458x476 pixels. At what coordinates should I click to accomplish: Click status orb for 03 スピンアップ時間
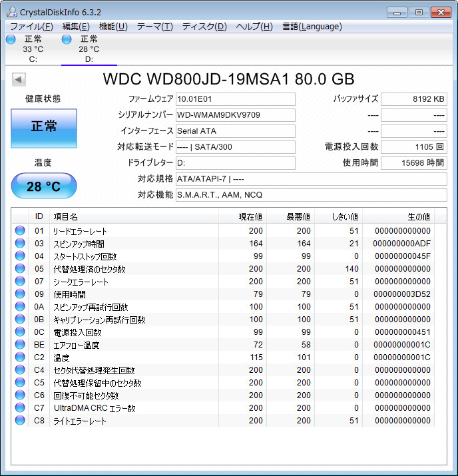20,243
